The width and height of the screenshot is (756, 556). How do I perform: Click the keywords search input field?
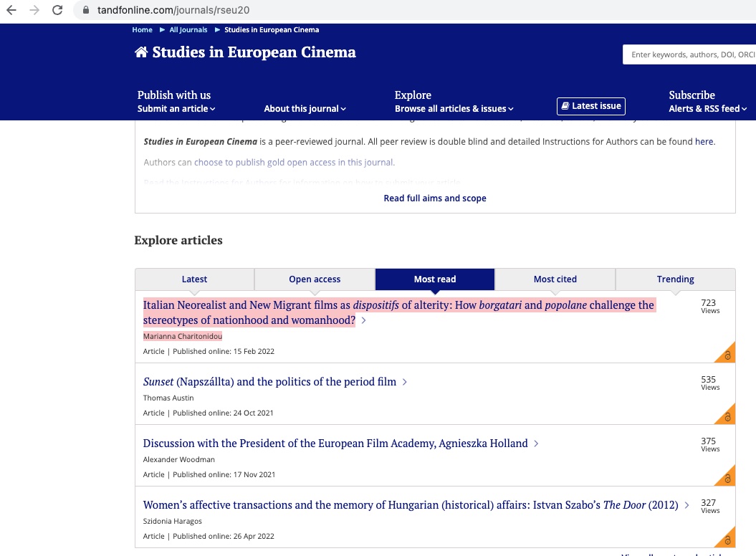coord(692,54)
